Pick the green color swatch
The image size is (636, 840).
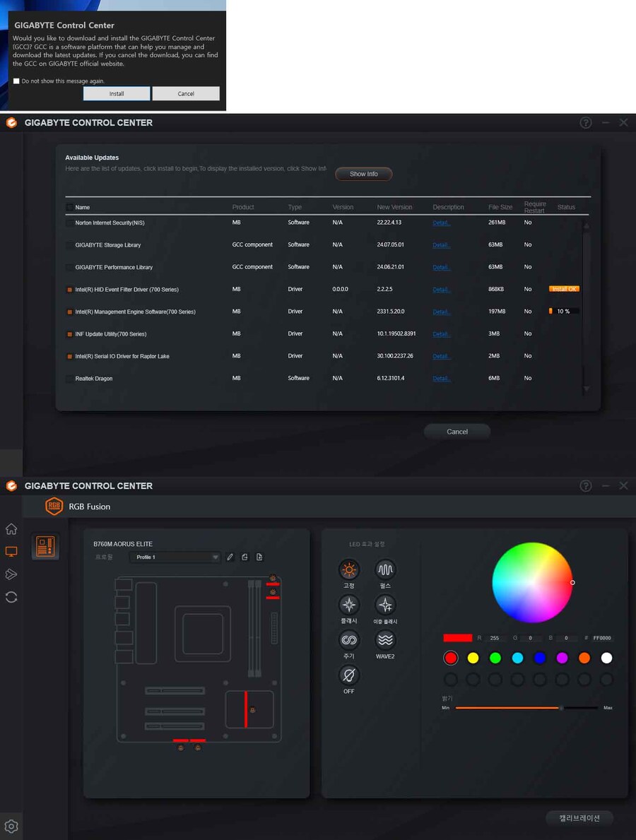click(495, 658)
